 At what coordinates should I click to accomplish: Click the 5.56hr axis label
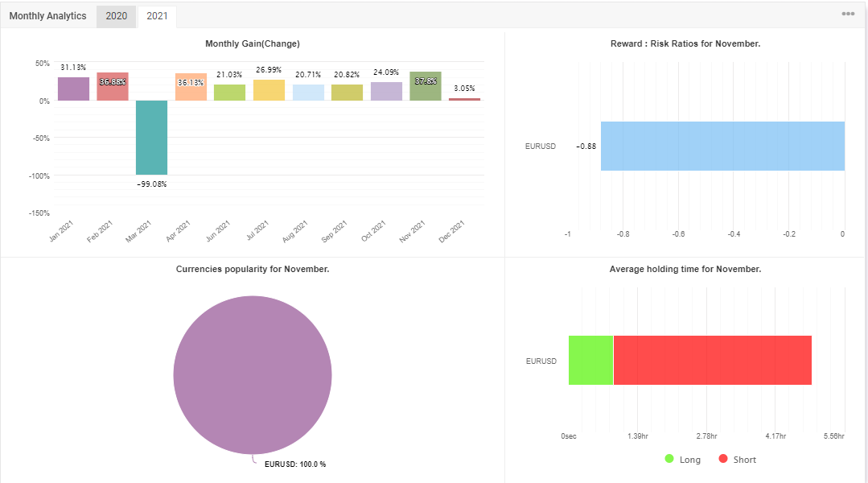click(x=834, y=436)
